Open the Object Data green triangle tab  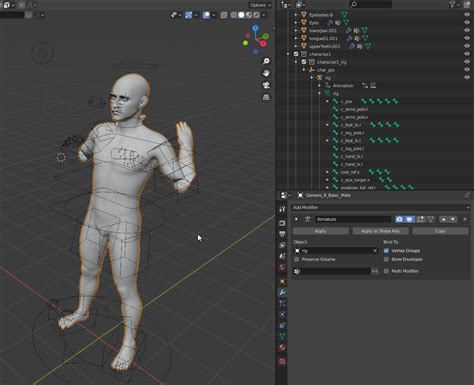pyautogui.click(x=282, y=336)
